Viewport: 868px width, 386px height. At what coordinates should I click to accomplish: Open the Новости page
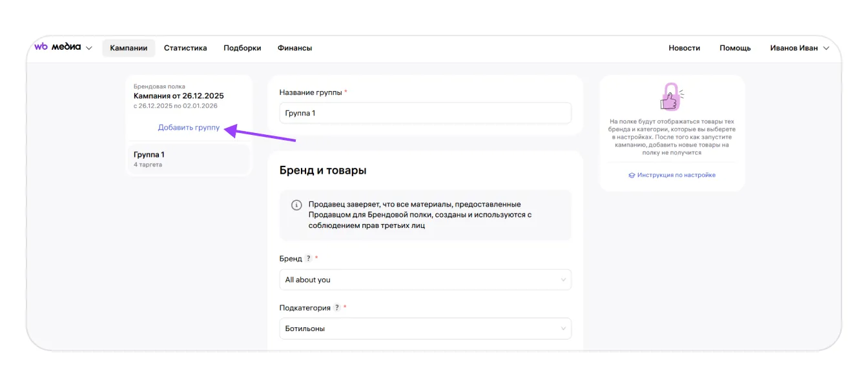click(685, 48)
